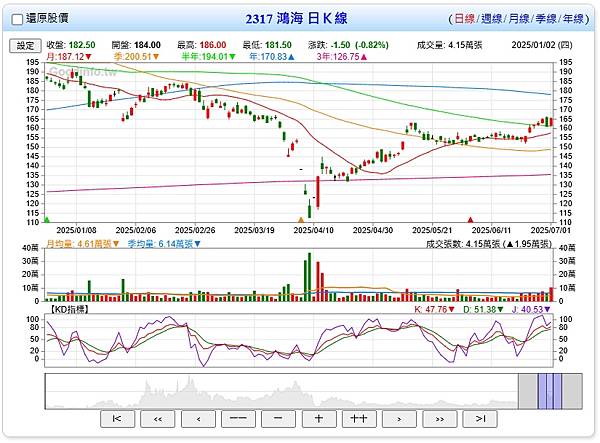
Task: Click the 開盤: 184.00 opening price
Action: pyautogui.click(x=136, y=45)
